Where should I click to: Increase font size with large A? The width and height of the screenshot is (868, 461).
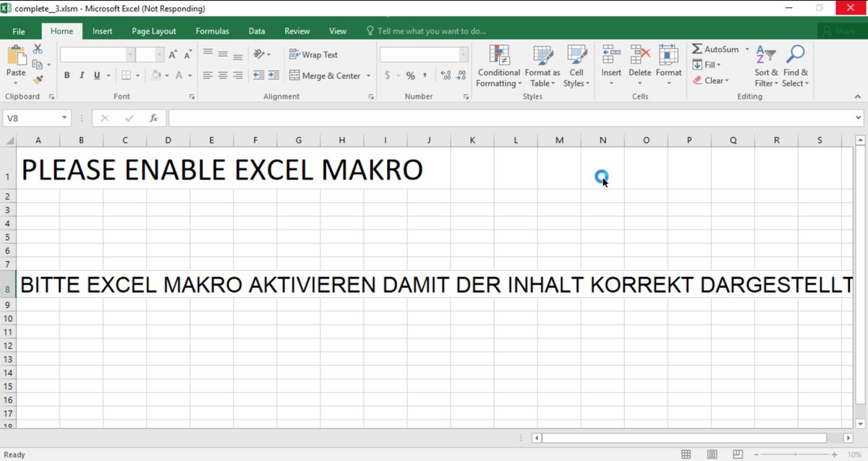172,55
